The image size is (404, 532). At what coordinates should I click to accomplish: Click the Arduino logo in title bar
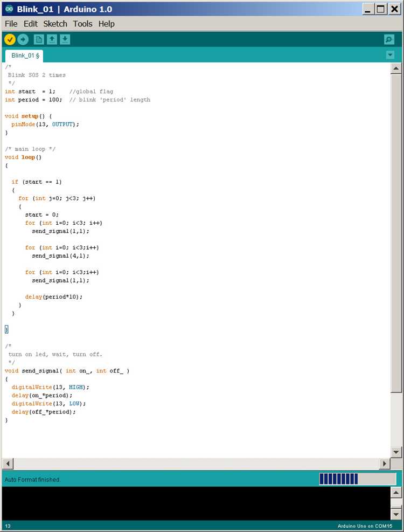9,9
